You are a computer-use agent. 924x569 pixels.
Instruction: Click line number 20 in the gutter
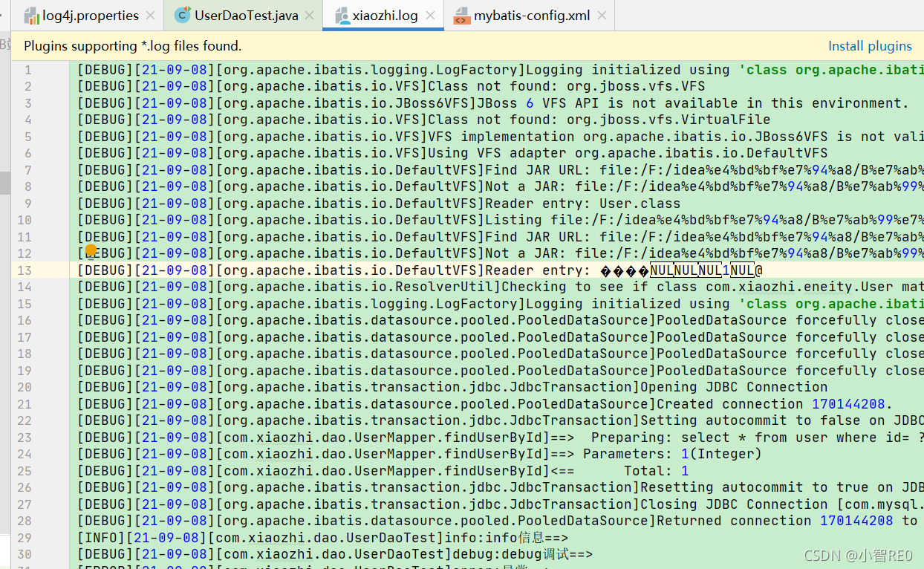[x=25, y=387]
